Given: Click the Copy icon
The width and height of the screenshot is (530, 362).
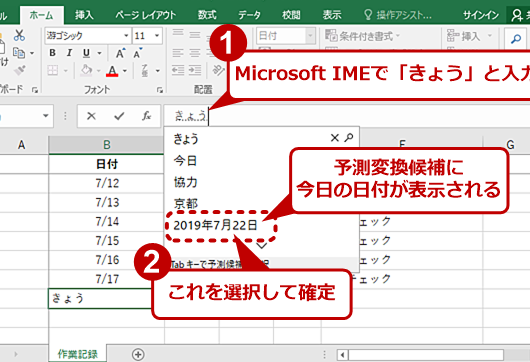Looking at the screenshot, I should click(x=19, y=53).
